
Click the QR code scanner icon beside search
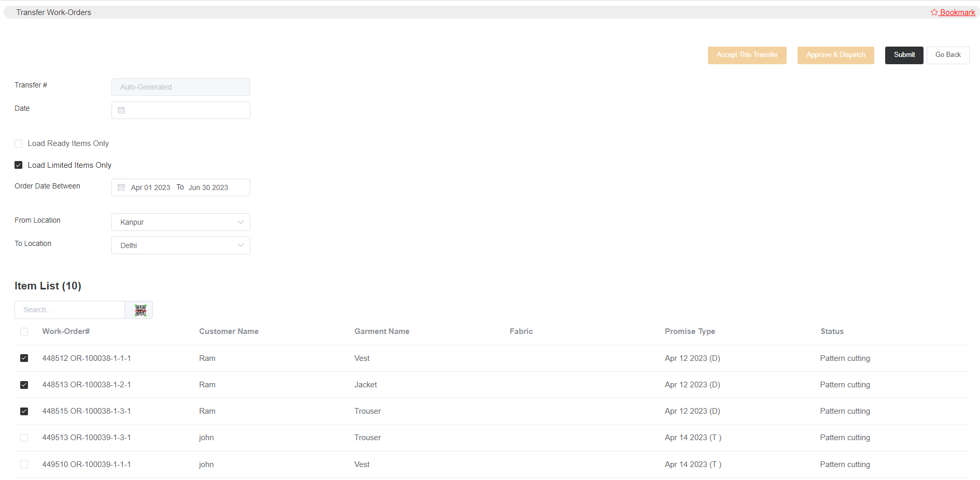click(x=139, y=310)
